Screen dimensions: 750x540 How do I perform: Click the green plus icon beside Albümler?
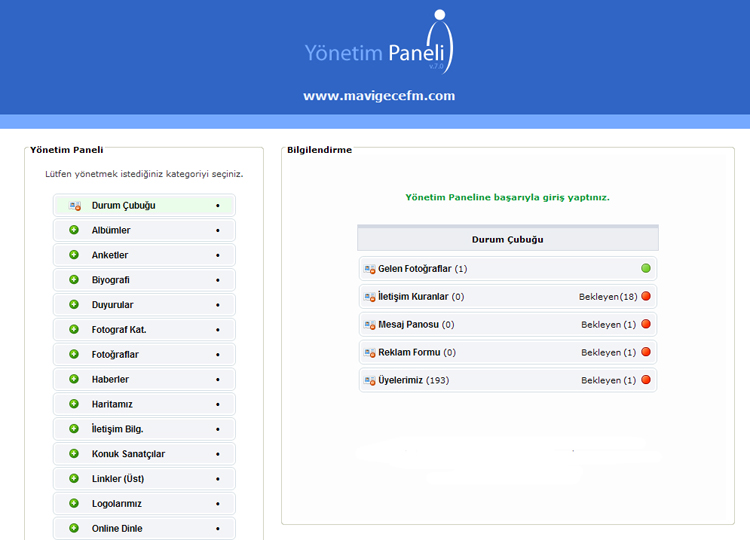tap(74, 230)
